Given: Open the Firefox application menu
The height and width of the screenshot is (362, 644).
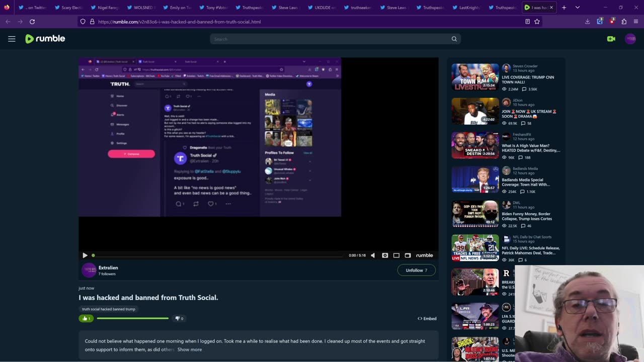Looking at the screenshot, I should click(x=636, y=22).
